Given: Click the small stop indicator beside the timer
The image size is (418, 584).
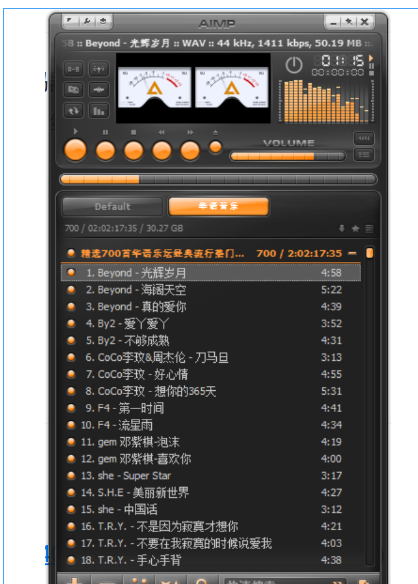Looking at the screenshot, I should click(x=371, y=73).
